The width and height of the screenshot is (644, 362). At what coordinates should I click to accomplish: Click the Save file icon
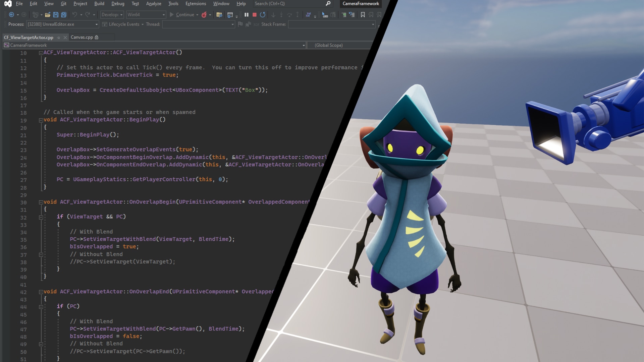point(56,15)
